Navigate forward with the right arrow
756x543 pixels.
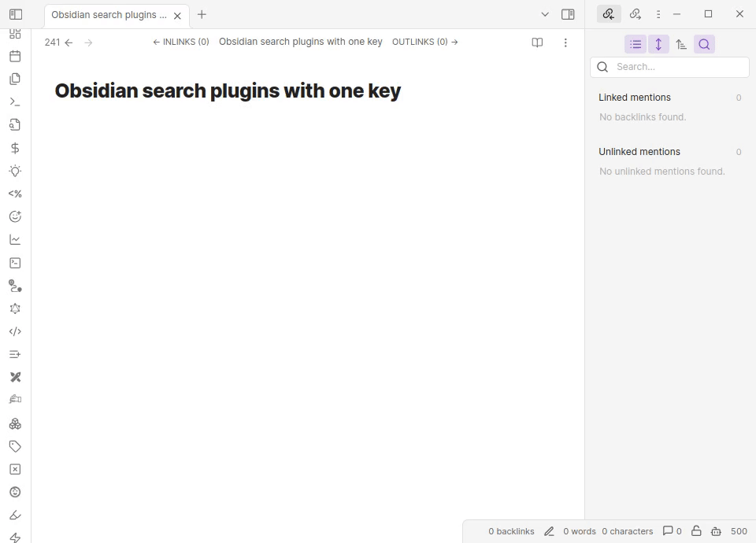tap(88, 42)
